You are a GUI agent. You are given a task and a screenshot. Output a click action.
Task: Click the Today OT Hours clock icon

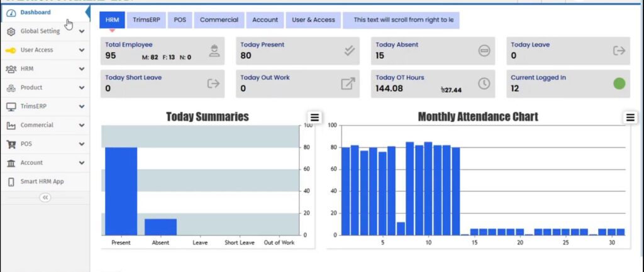pos(484,84)
